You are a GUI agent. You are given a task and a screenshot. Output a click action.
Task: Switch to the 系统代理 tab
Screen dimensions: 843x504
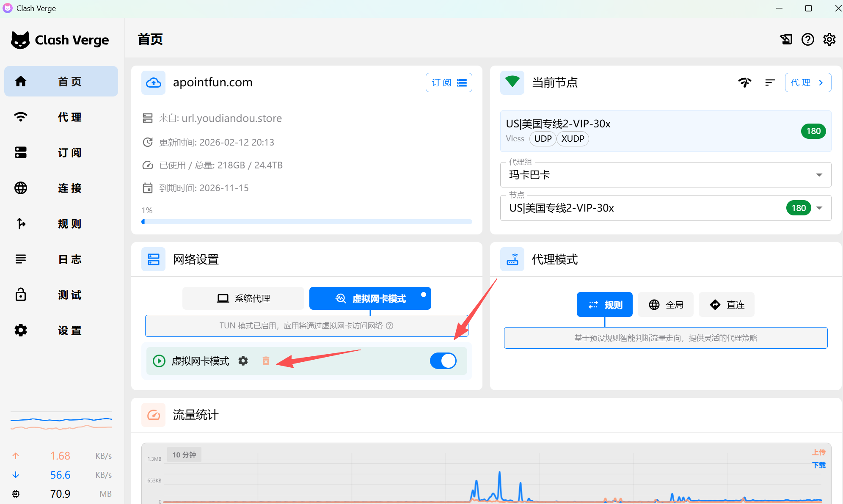(x=243, y=299)
